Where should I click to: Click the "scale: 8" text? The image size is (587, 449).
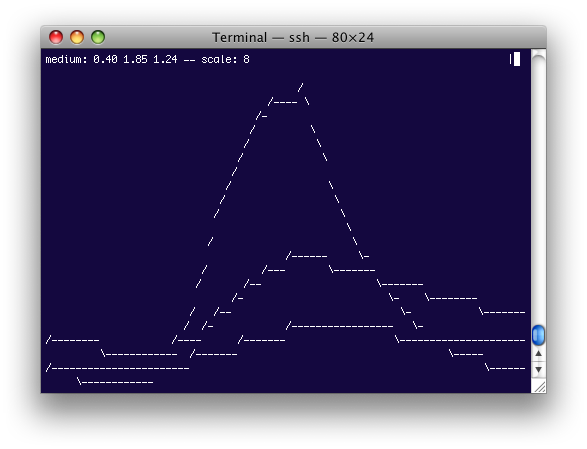225,59
